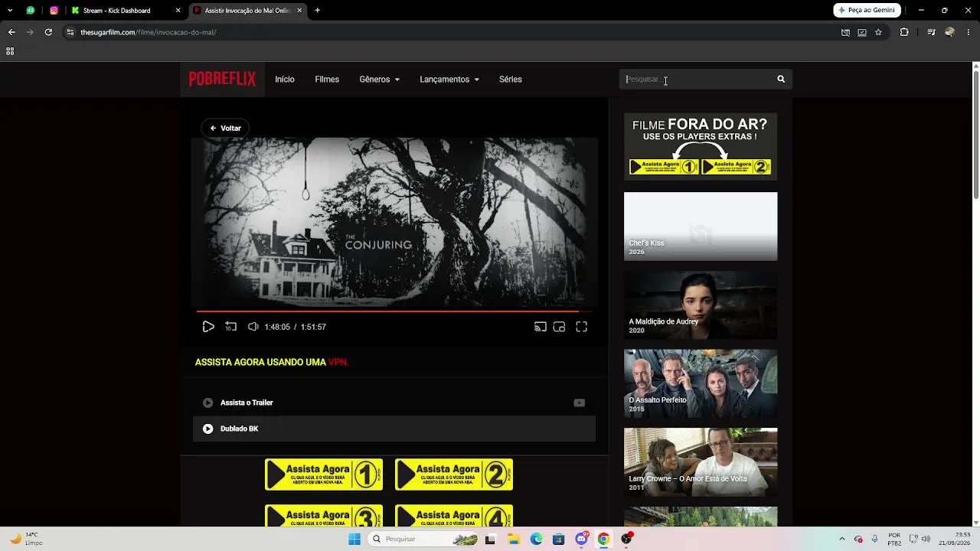Screen dimensions: 980x551
Task: Open the Larry Crowne movie thumbnail
Action: pyautogui.click(x=701, y=462)
